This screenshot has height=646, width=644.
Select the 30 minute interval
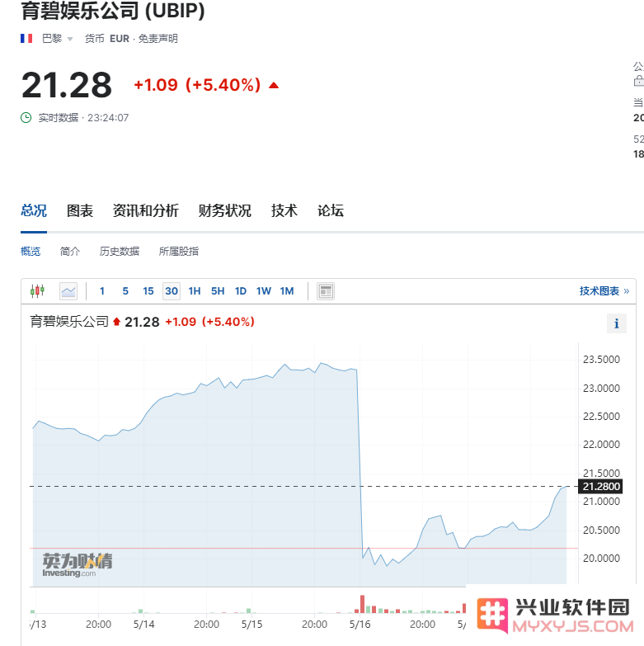(x=172, y=291)
